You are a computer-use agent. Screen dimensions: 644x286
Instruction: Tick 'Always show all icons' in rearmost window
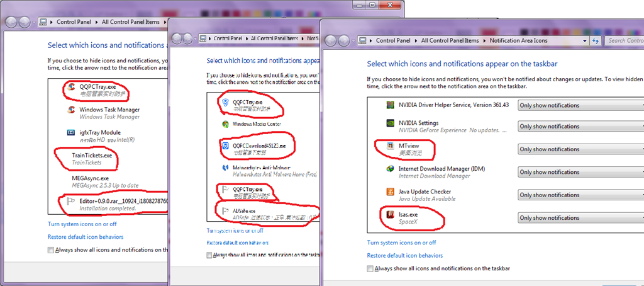(50, 250)
